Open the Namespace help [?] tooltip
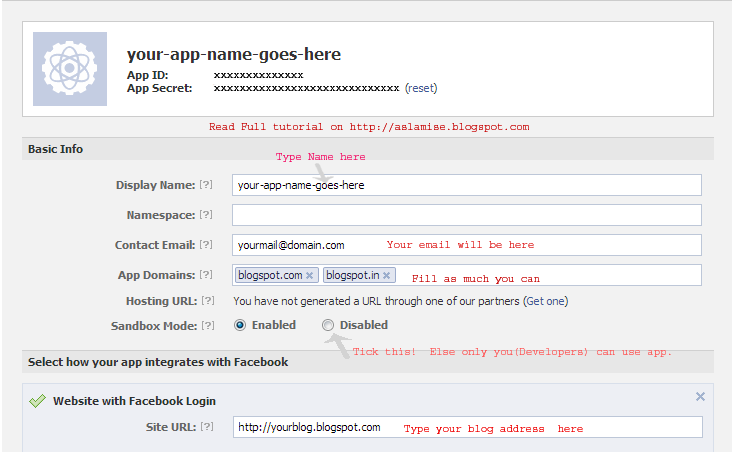Viewport: 732px width, 452px height. click(x=206, y=215)
